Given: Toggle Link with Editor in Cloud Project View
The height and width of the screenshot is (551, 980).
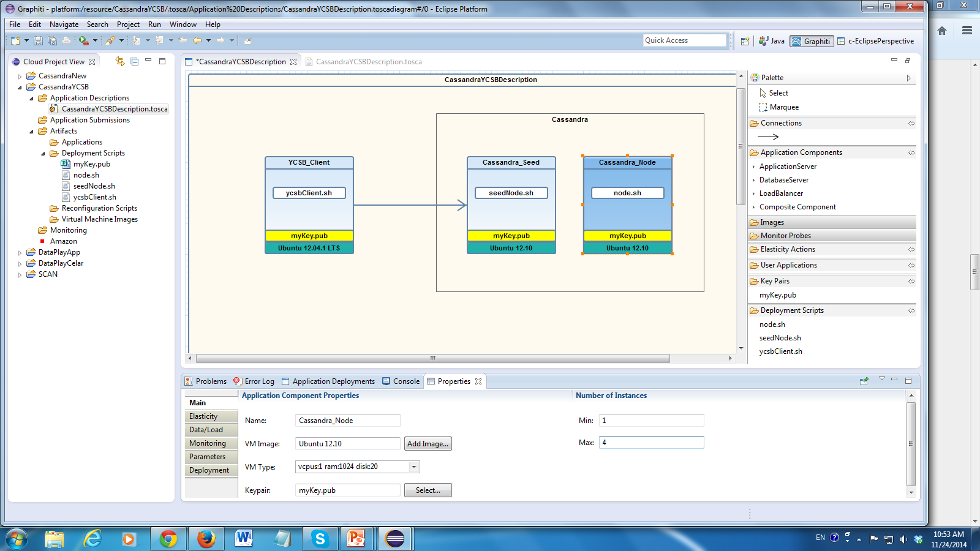Looking at the screenshot, I should (x=120, y=61).
